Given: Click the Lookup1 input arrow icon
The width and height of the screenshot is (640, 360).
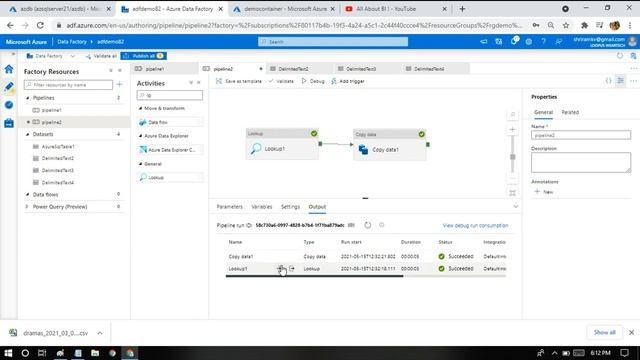Looking at the screenshot, I should click(x=281, y=269).
